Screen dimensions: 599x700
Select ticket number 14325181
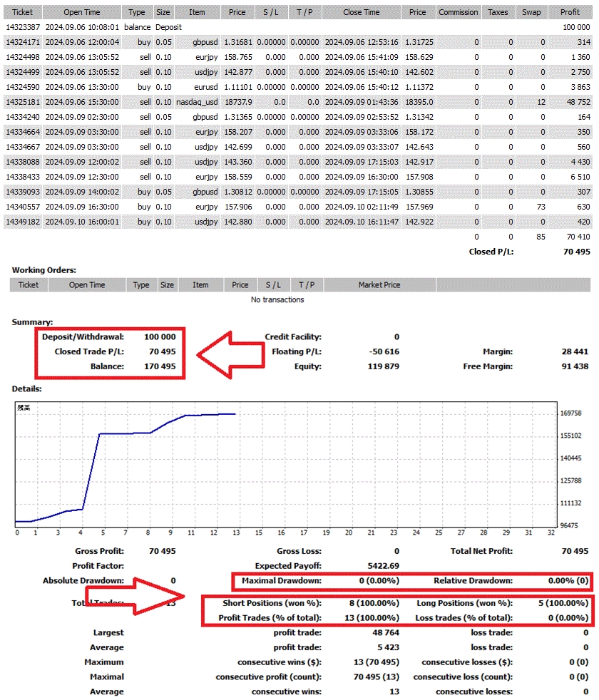pos(23,102)
